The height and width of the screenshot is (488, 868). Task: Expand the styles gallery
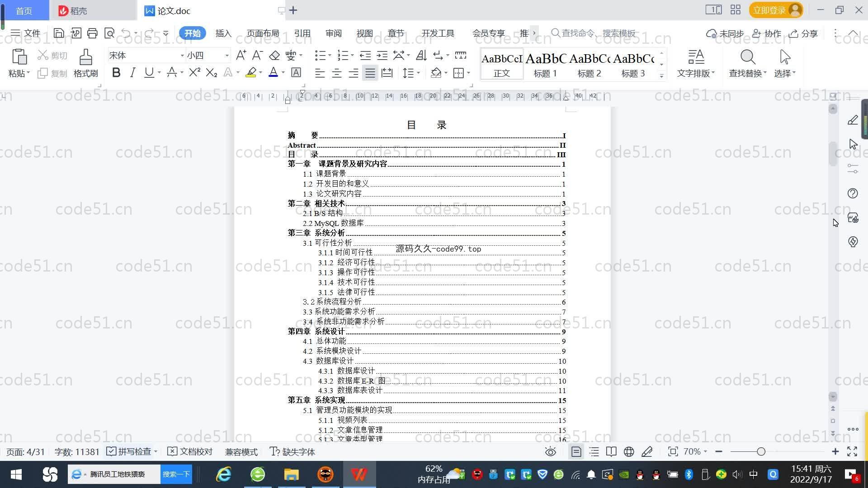point(661,76)
